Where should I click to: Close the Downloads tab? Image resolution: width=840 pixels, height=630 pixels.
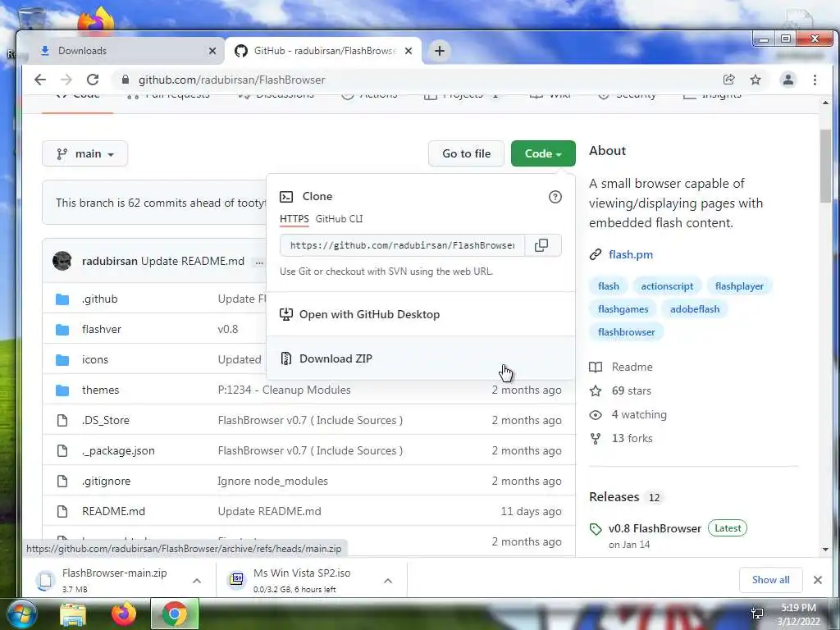tap(212, 51)
